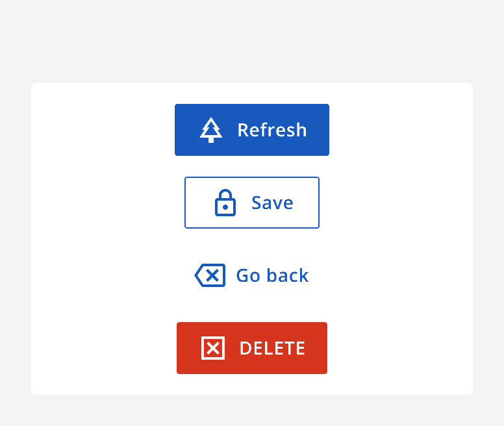504x426 pixels.
Task: Select the white tree glyph in the blue button
Action: 210,130
